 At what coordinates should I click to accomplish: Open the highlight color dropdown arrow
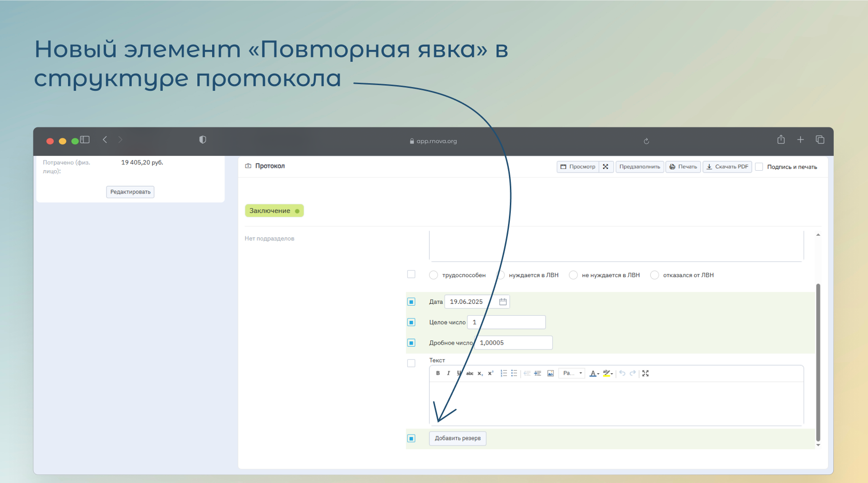tap(612, 374)
